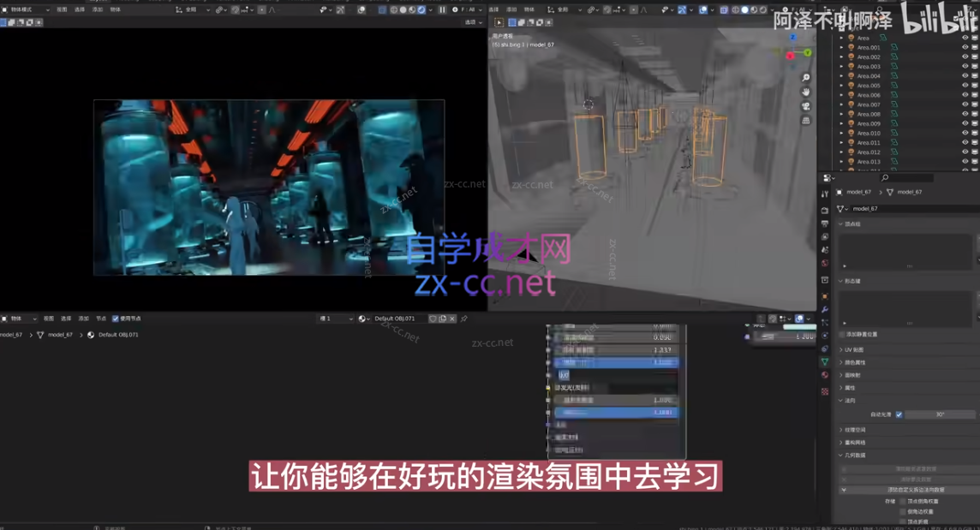Open 节点 menu in node editor

[x=101, y=319]
